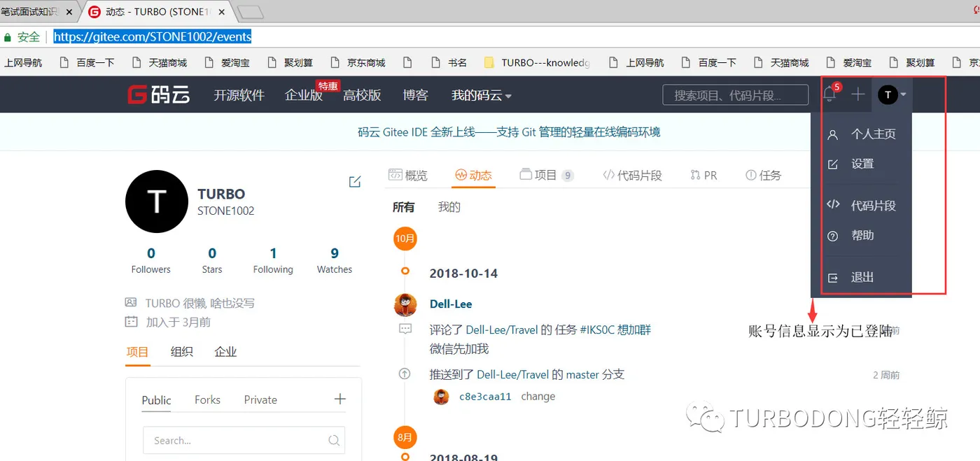Switch to the 概览 tab
The width and height of the screenshot is (980, 461).
click(408, 175)
